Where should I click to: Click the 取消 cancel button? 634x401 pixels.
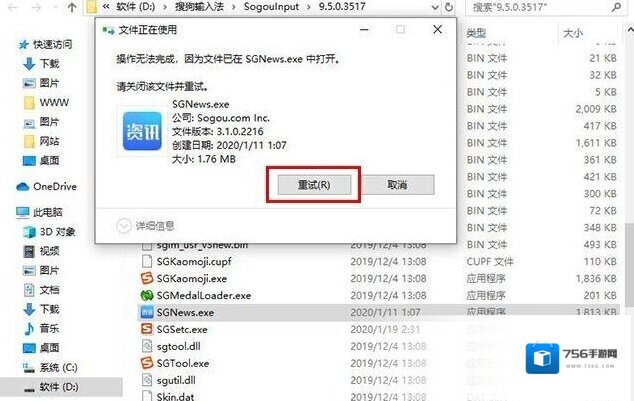(x=397, y=185)
